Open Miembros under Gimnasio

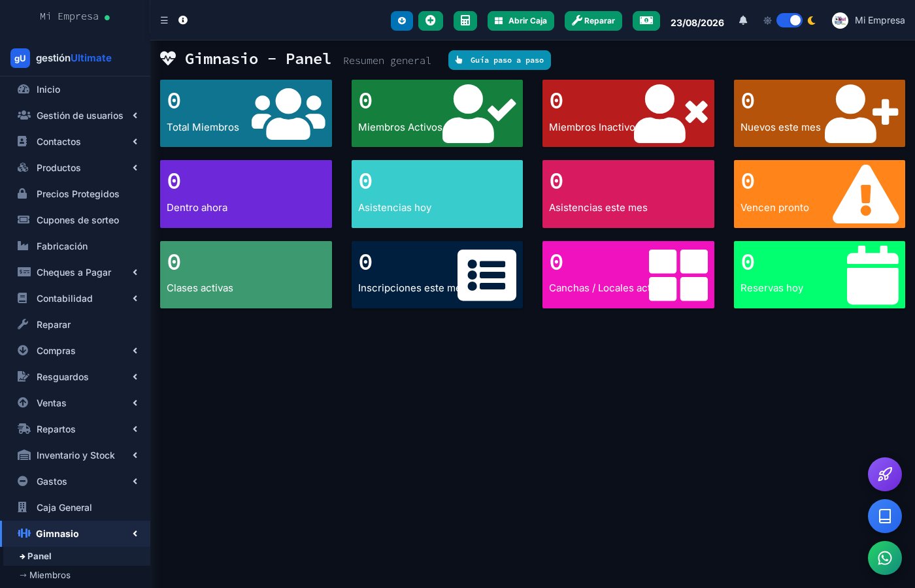(76, 575)
